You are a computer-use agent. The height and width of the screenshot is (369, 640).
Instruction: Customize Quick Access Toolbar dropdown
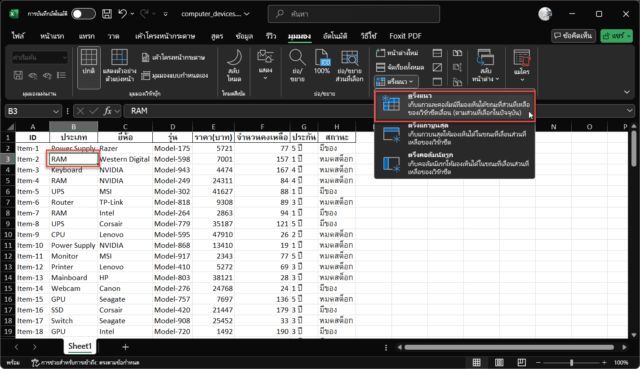(165, 14)
